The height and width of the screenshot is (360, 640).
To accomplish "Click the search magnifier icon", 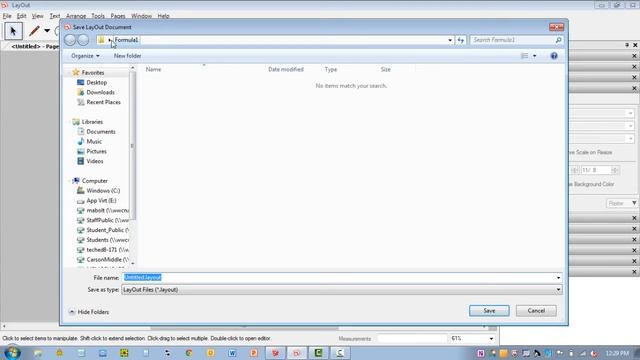I will [558, 40].
